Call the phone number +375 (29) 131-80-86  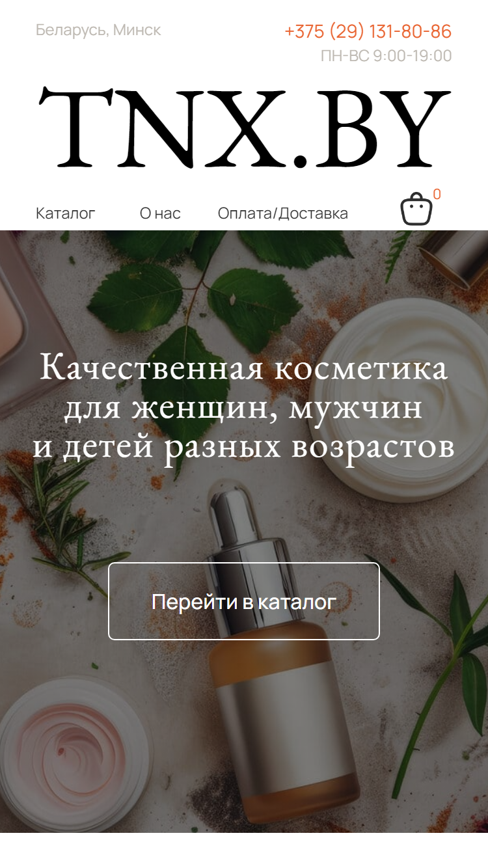coord(368,31)
